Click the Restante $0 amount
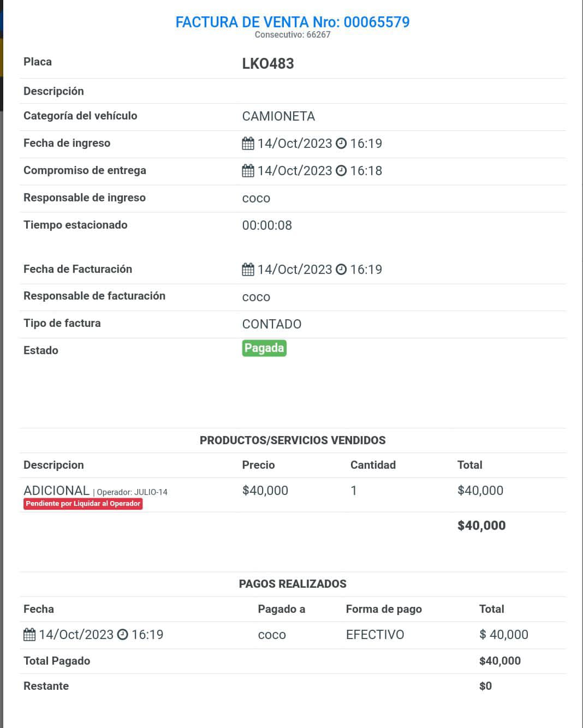Image resolution: width=583 pixels, height=728 pixels. 485,686
